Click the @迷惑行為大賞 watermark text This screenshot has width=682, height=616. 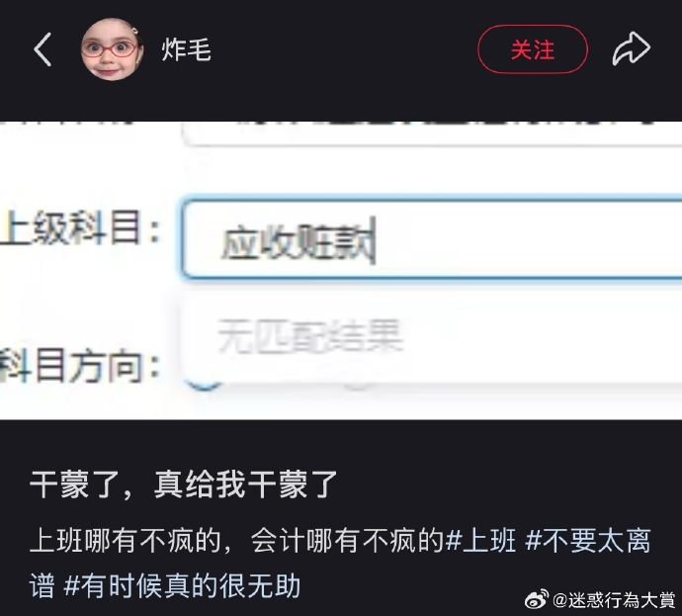tap(614, 600)
